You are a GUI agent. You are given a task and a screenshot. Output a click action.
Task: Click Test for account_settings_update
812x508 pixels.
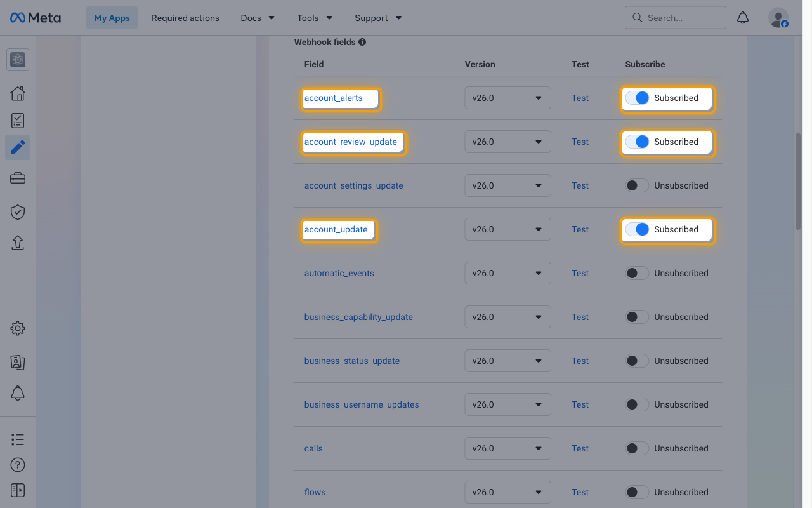(580, 185)
